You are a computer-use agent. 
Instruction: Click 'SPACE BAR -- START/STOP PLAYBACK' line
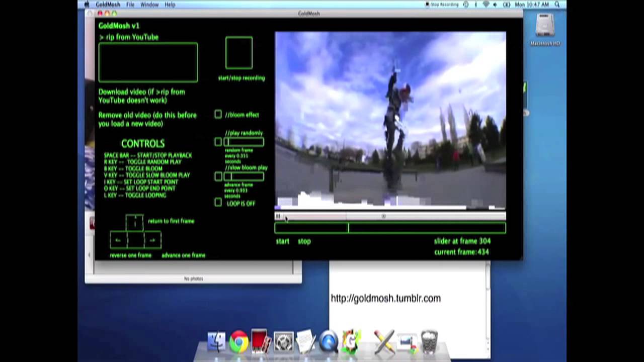(148, 155)
